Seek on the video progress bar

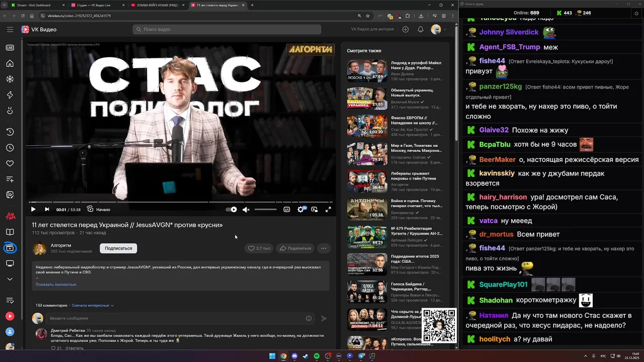[x=181, y=202]
